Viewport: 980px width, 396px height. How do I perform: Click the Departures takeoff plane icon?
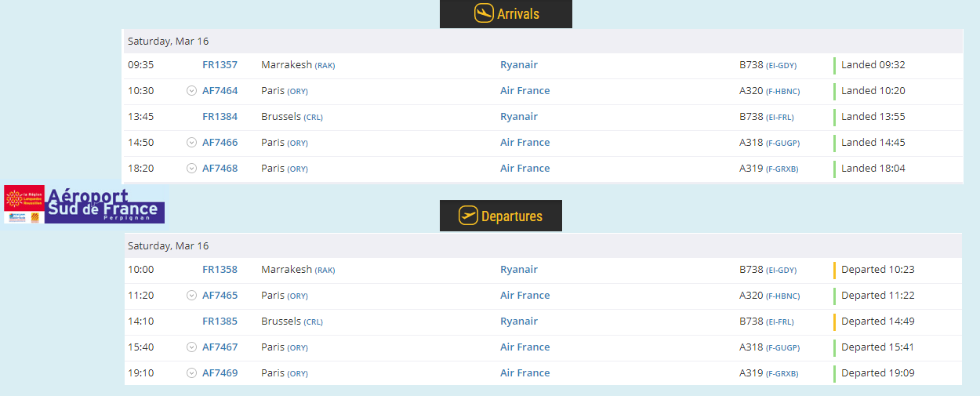[x=468, y=216]
